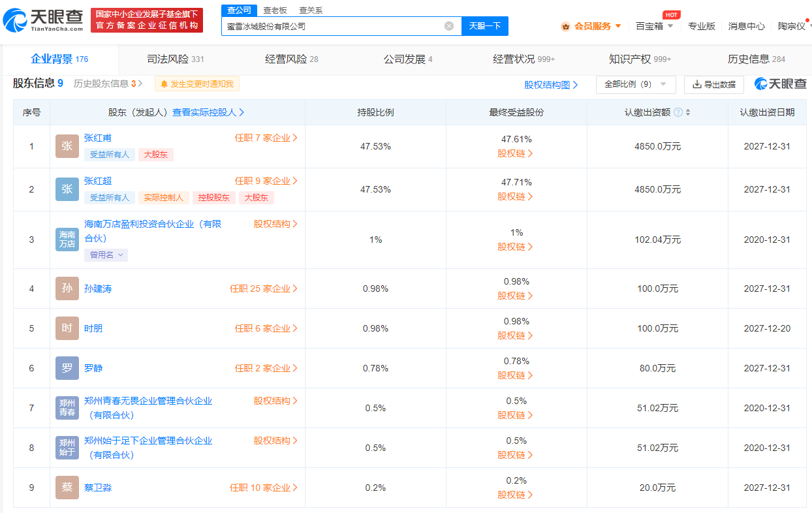Click 查看实际控股人 link
The image size is (812, 513).
tap(208, 112)
